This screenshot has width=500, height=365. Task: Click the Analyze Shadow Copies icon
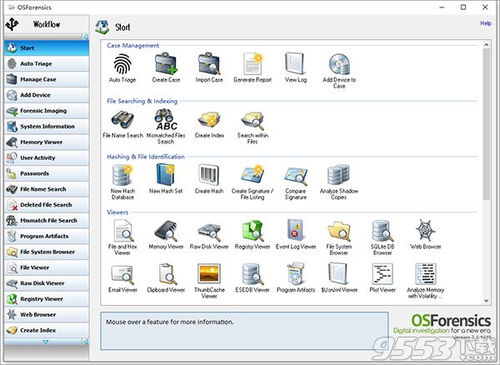[x=339, y=175]
